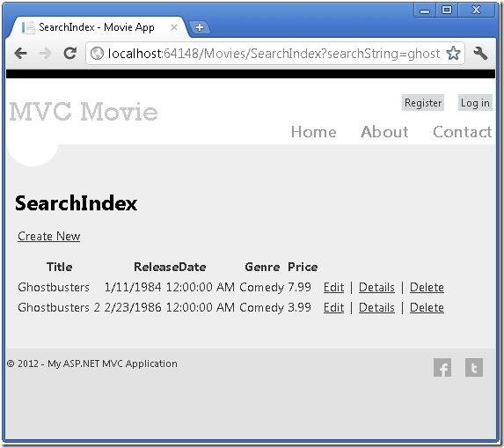Open a new tab with the plus button
504x448 pixels.
(200, 27)
